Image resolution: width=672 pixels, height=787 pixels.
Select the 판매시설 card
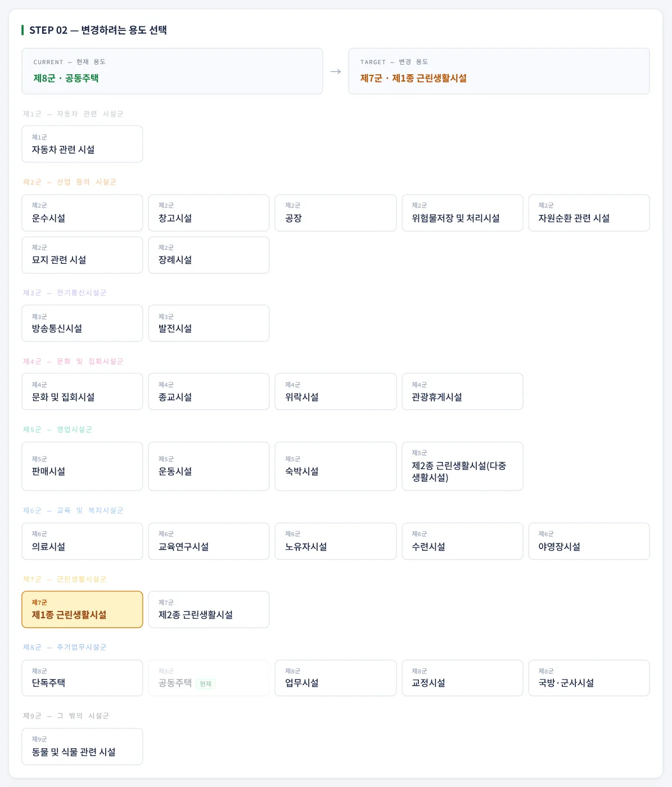pyautogui.click(x=82, y=466)
